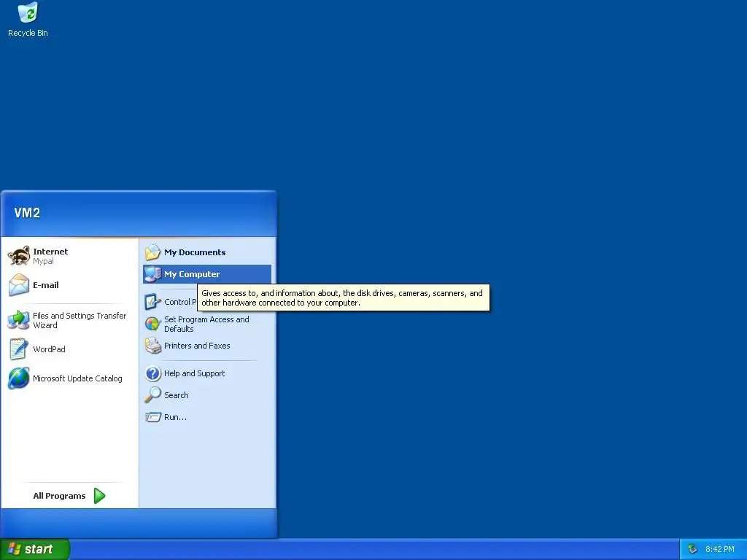Click the Start button on taskbar
Screen dimensions: 747x560
point(35,549)
